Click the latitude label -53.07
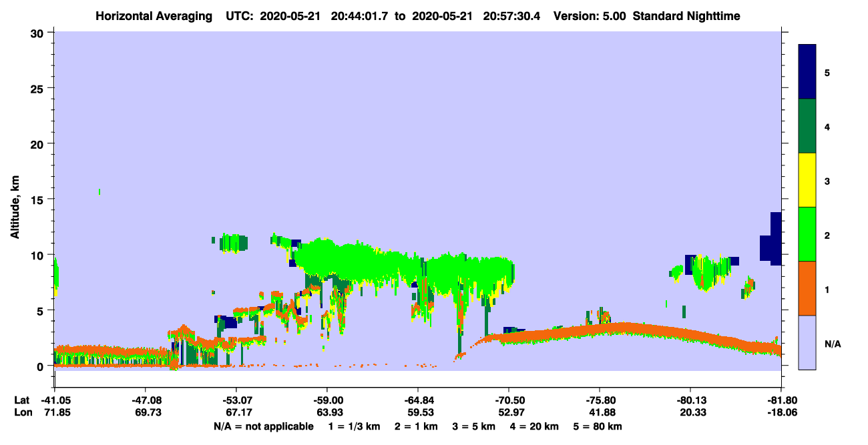The height and width of the screenshot is (445, 868). (236, 400)
